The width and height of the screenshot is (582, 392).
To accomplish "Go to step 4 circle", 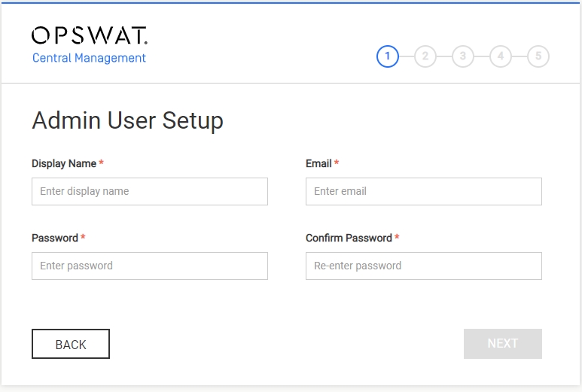I will click(x=501, y=56).
